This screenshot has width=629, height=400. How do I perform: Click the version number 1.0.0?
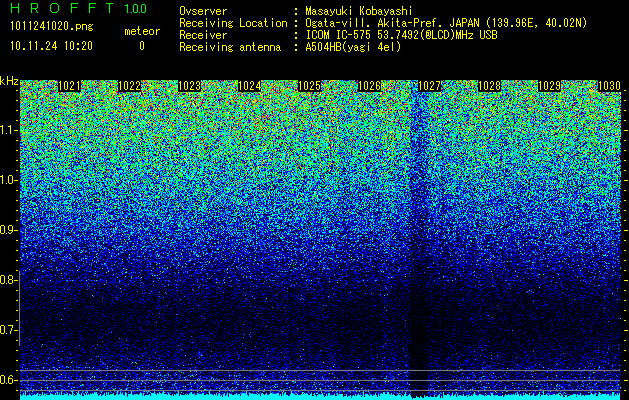point(135,9)
